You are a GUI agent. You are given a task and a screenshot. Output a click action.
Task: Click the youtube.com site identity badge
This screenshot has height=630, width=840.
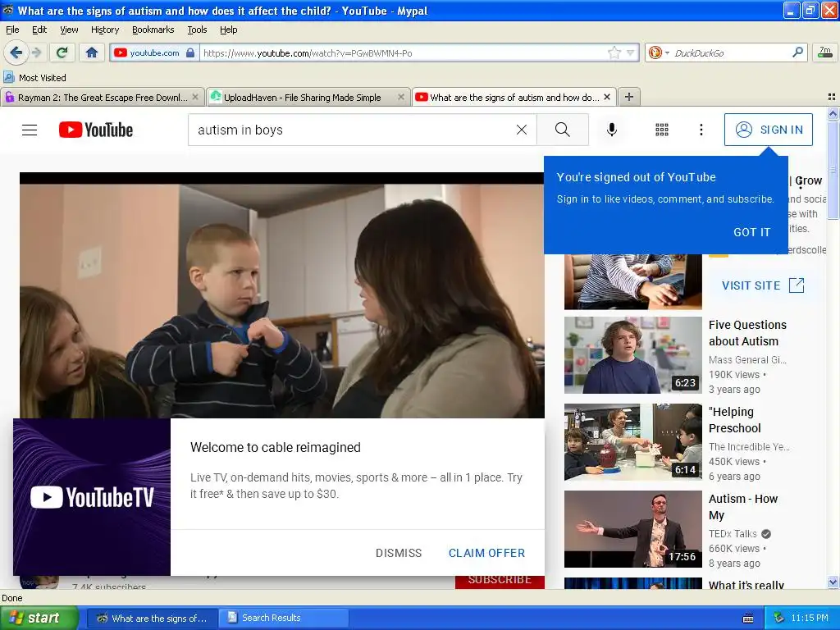[x=154, y=52]
